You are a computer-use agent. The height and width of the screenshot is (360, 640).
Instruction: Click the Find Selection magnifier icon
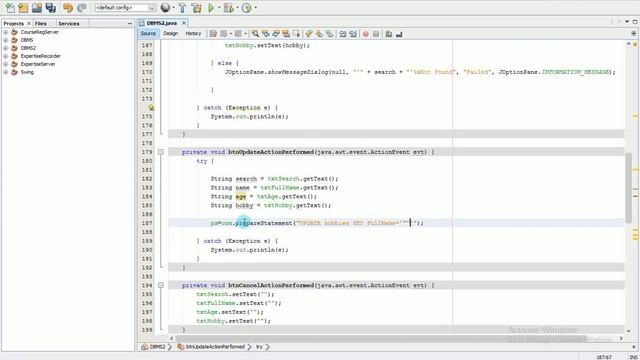pos(255,34)
